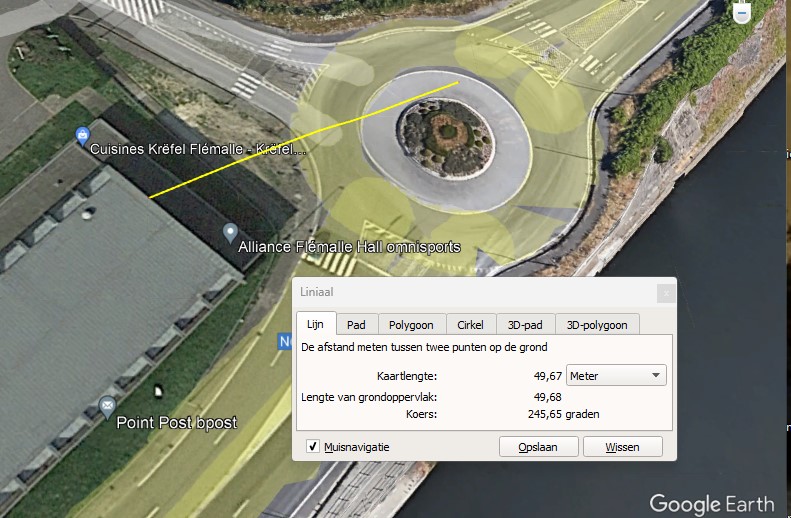Select the 3D-pad tab

click(x=525, y=325)
